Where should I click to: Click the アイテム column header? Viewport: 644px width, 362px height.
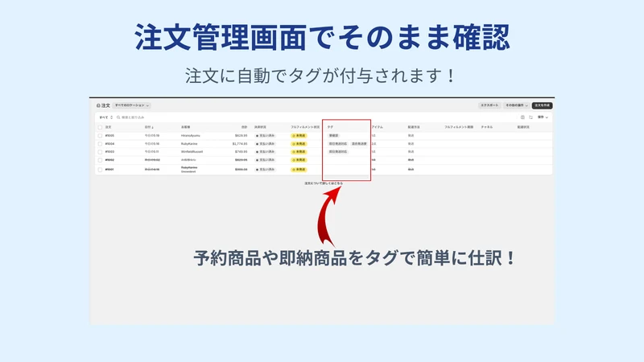[x=377, y=127]
